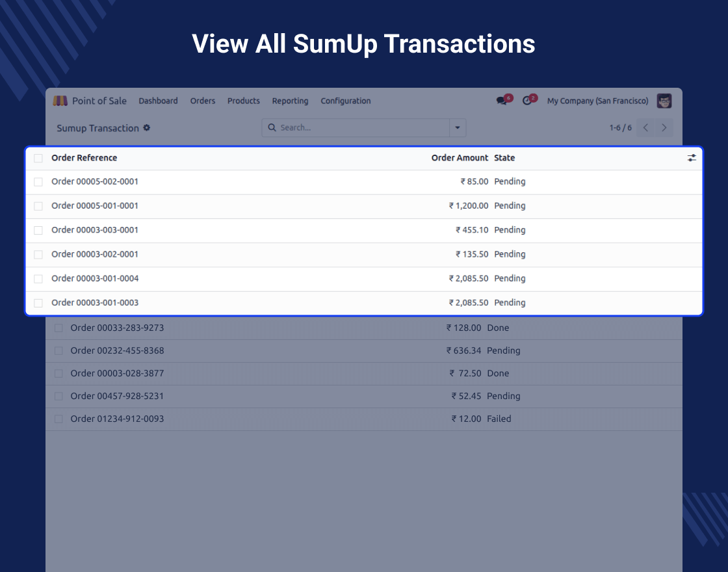Check the box for Order 00003-003-0001

[38, 230]
